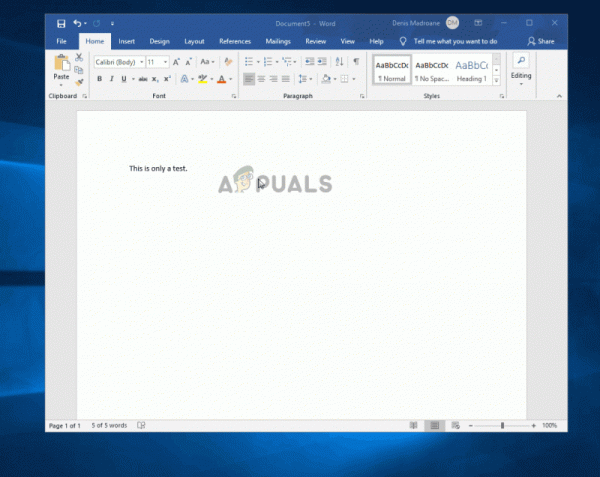Open the Calibri (Body) font name dropdown
This screenshot has width=600, height=477.
coord(119,62)
